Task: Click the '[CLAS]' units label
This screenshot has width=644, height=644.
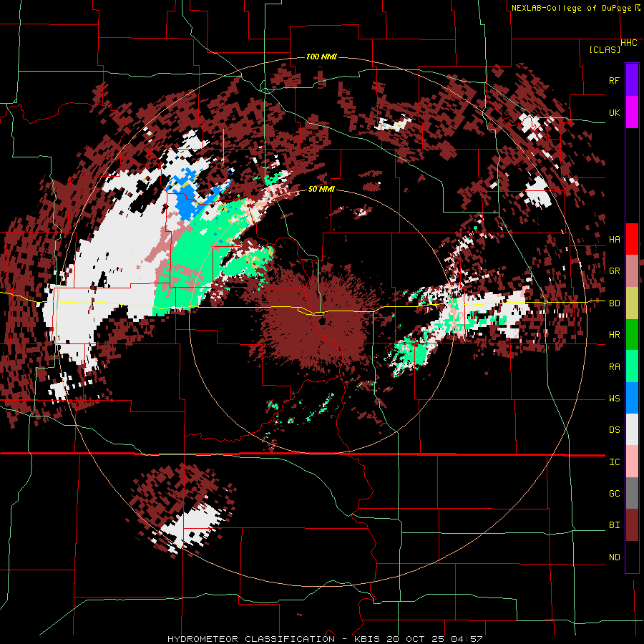Action: click(605, 50)
